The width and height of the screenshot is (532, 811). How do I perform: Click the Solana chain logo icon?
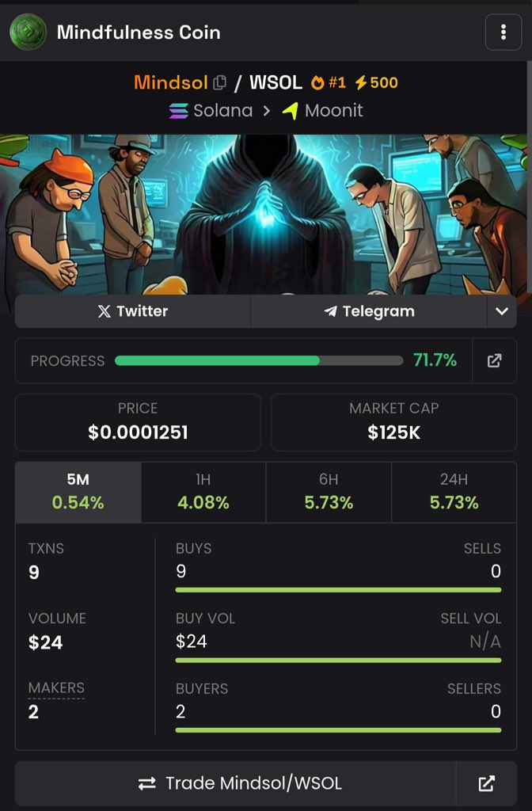pyautogui.click(x=179, y=111)
